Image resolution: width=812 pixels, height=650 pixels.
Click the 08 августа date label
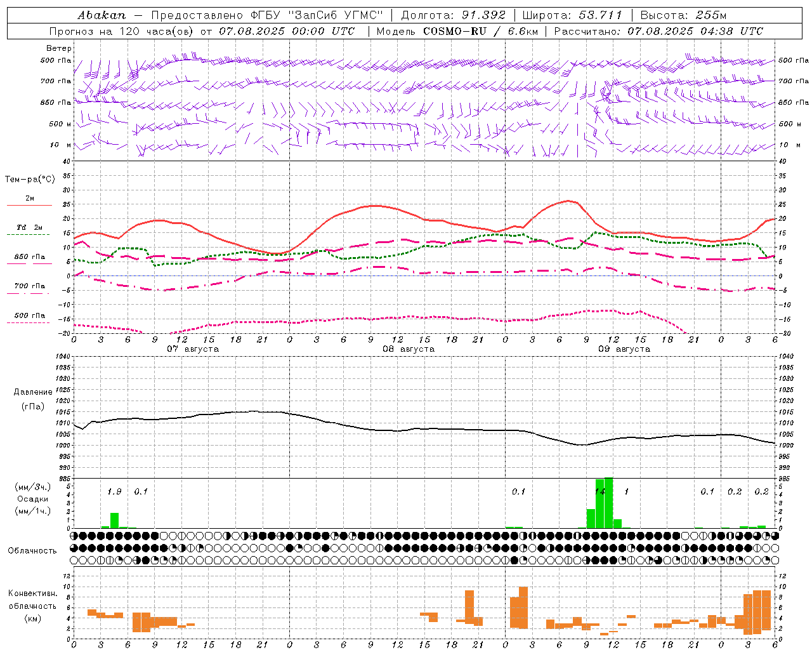tap(409, 349)
